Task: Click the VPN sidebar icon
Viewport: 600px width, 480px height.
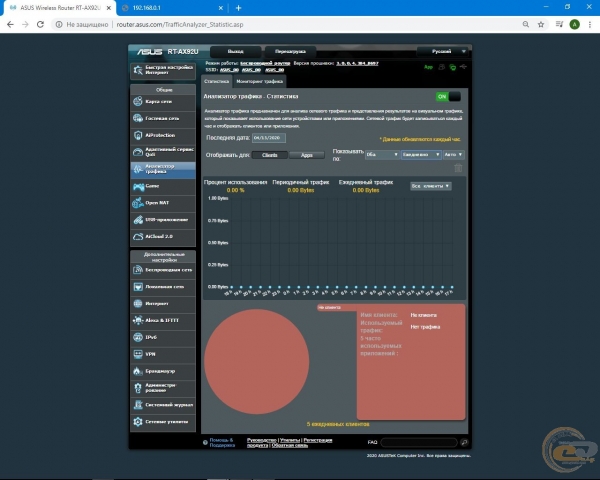Action: point(138,354)
